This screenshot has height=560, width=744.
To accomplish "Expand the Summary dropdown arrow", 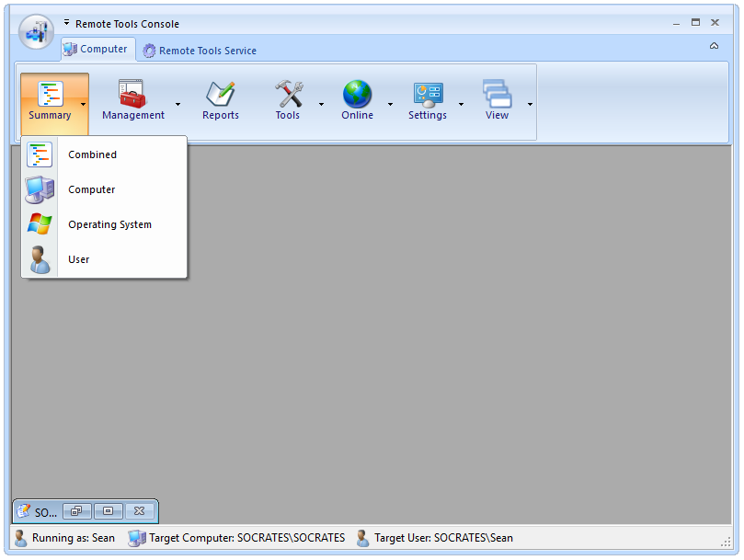I will click(x=83, y=105).
